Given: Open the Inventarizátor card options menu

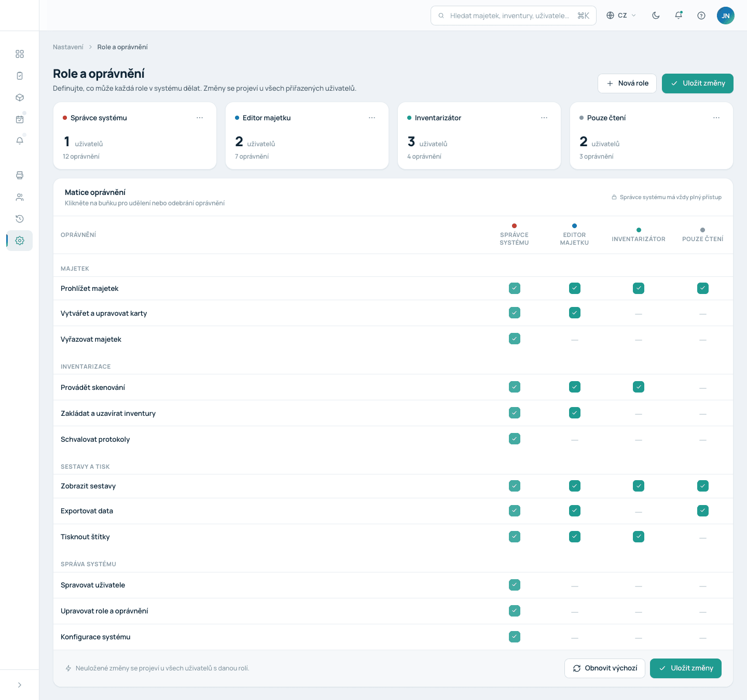Looking at the screenshot, I should [x=544, y=118].
